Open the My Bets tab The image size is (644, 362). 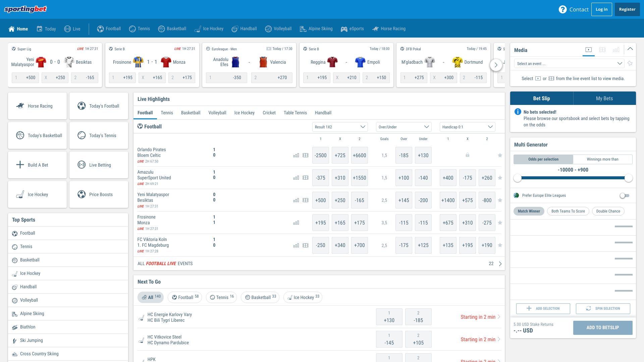[x=604, y=99]
